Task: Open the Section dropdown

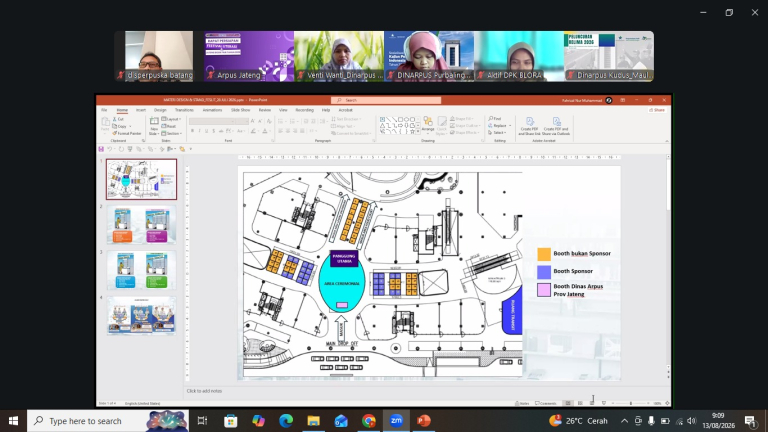Action: (x=172, y=133)
